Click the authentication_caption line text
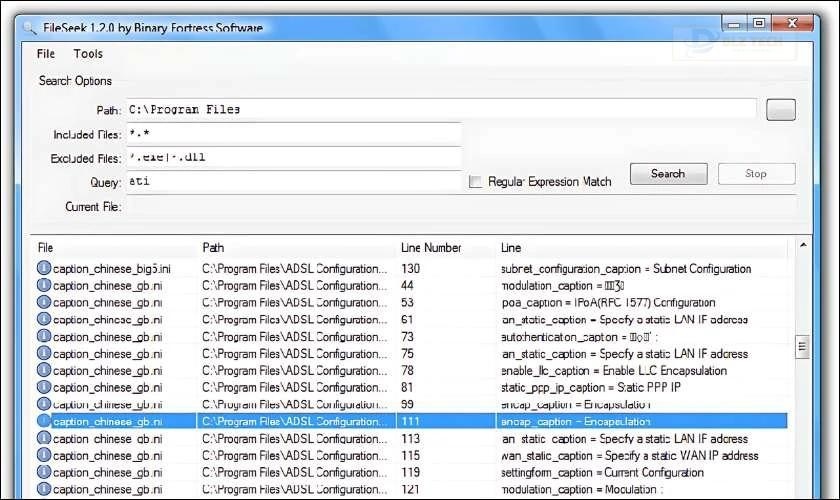The height and width of the screenshot is (500, 840). (x=579, y=337)
